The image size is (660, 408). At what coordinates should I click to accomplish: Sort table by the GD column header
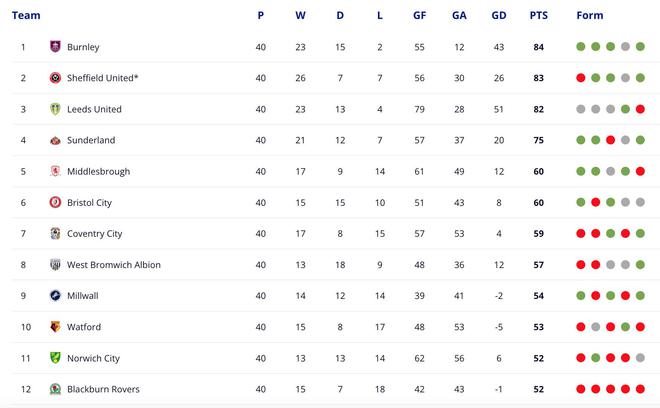[499, 16]
